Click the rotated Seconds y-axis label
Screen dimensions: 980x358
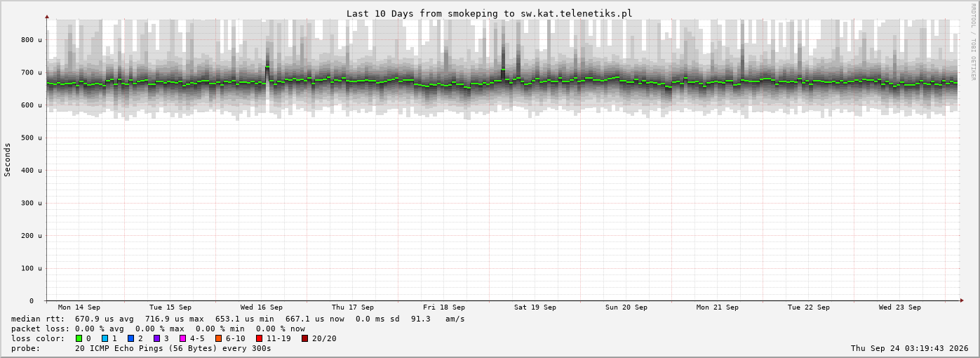8,159
